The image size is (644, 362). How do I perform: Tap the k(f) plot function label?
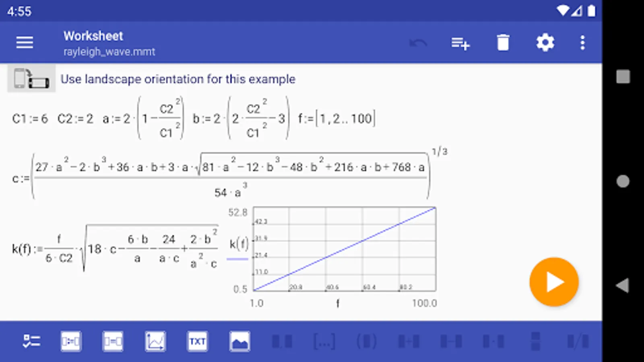coord(239,244)
